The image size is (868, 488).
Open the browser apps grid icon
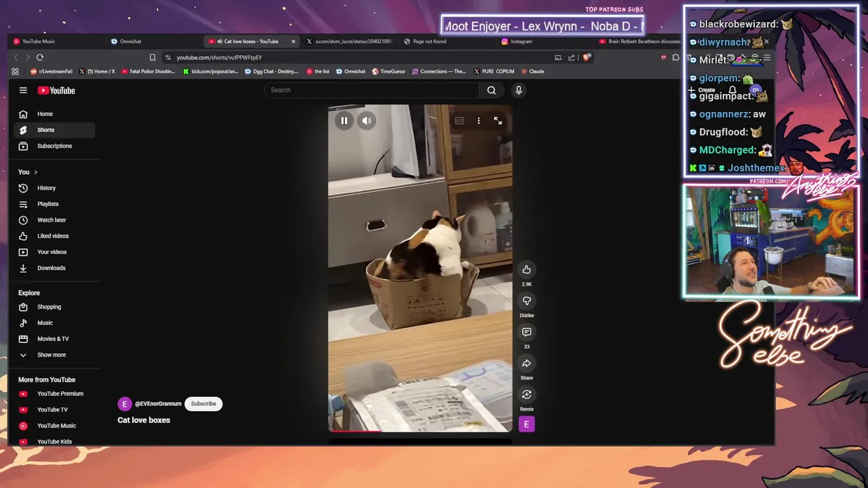[15, 71]
